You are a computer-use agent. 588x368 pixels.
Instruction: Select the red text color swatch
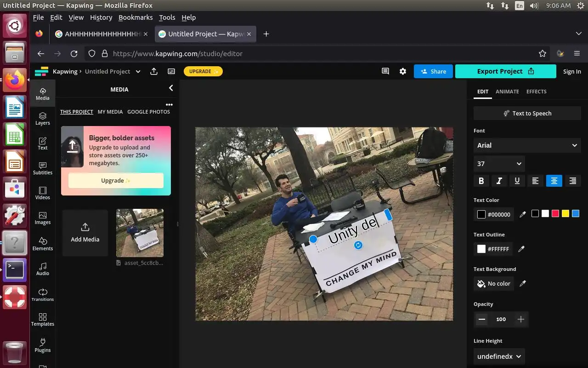(x=555, y=213)
